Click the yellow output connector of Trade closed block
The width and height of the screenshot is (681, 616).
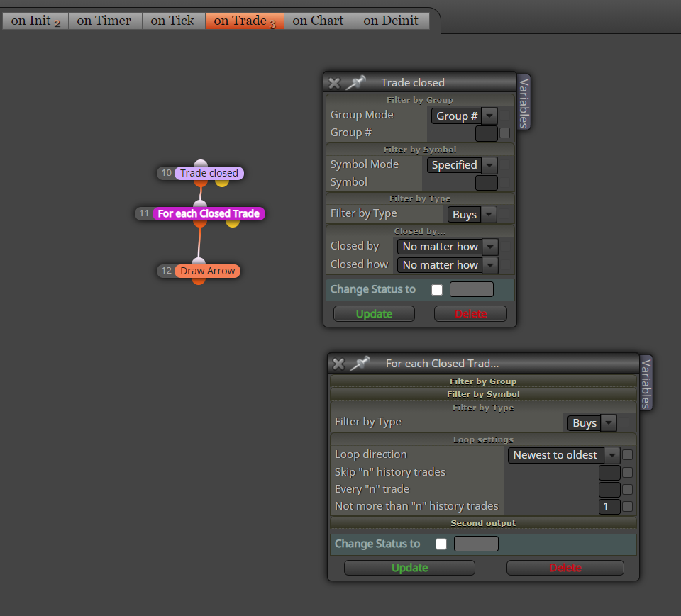pyautogui.click(x=222, y=183)
